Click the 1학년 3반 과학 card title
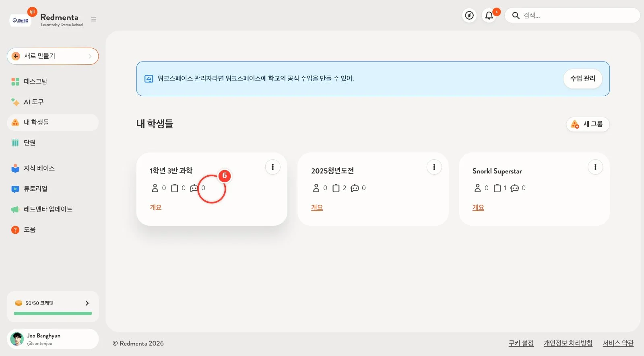The image size is (644, 356). click(171, 171)
